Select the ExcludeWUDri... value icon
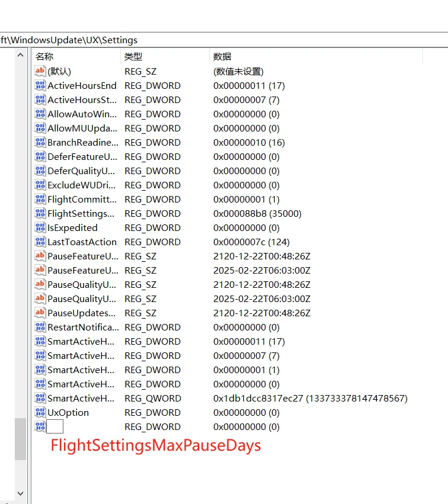The width and height of the screenshot is (448, 504). tap(40, 185)
